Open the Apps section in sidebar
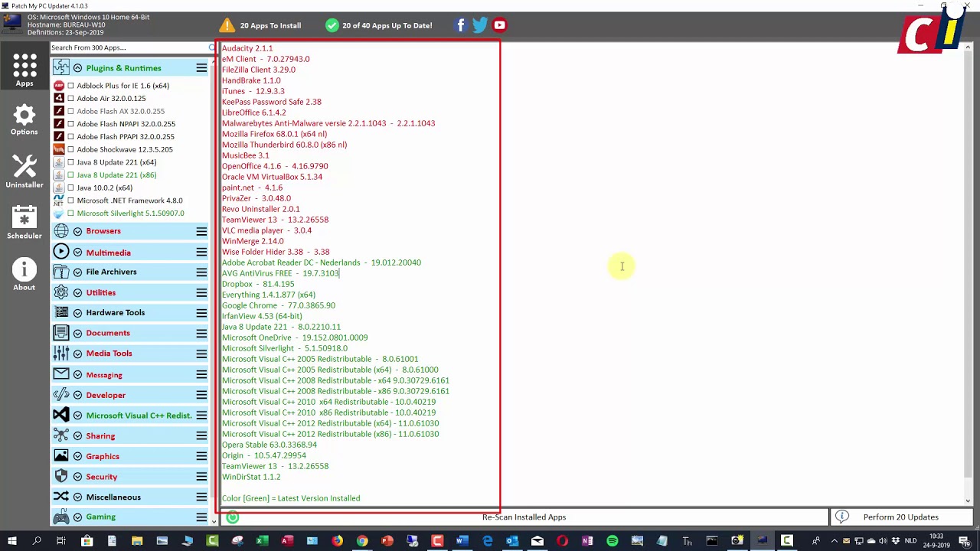This screenshot has height=551, width=980. (x=24, y=70)
